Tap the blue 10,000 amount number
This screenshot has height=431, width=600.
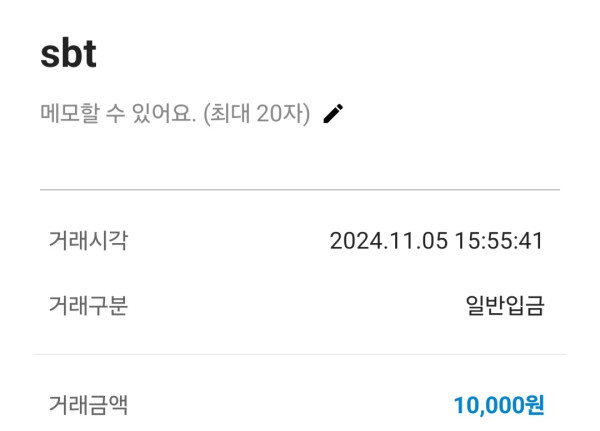click(489, 405)
